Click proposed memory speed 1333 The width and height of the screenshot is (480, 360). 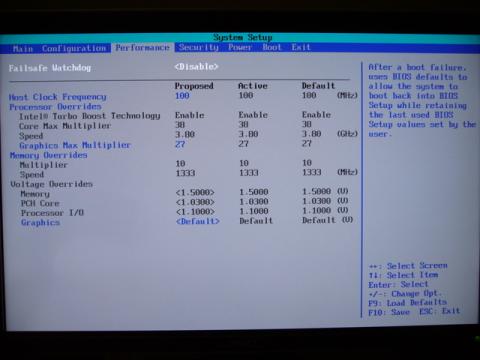(185, 173)
